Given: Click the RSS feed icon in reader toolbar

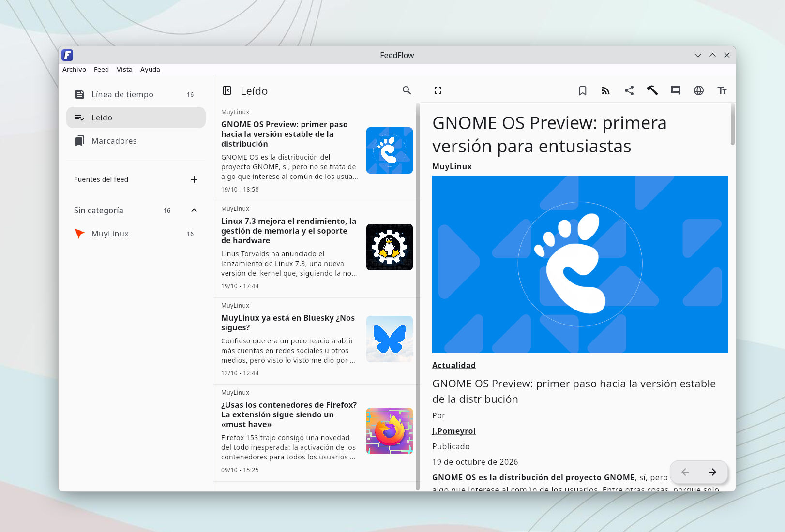Looking at the screenshot, I should (606, 90).
